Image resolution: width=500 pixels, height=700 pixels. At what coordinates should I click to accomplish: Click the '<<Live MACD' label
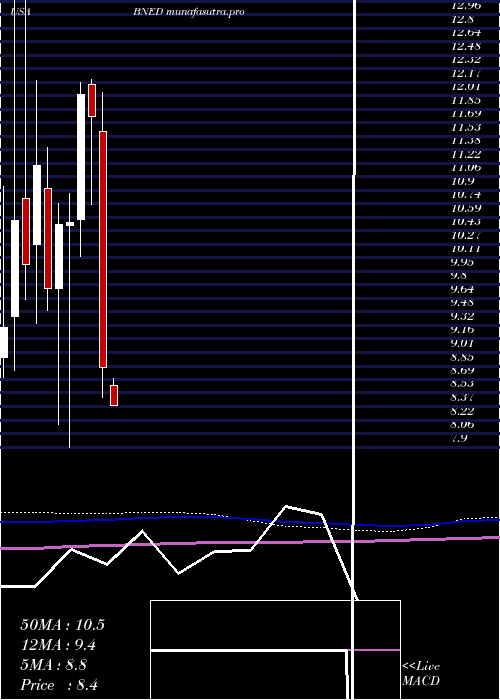(421, 674)
